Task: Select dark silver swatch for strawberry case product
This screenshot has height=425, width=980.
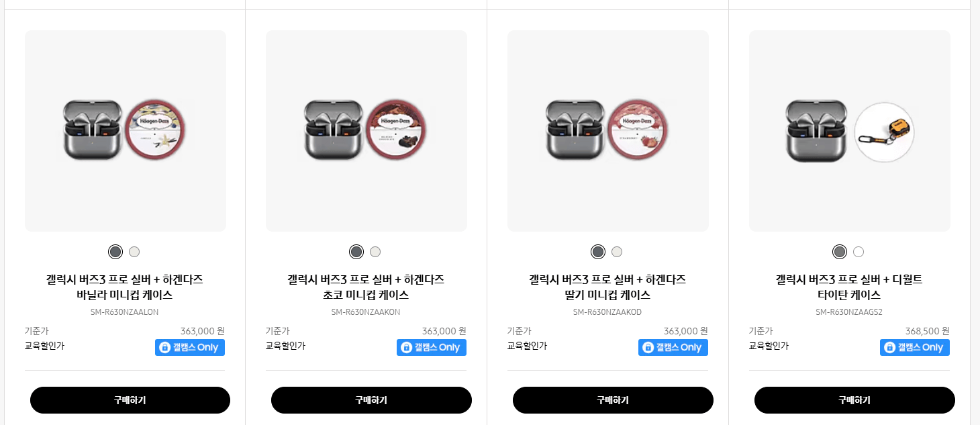Action: [x=598, y=252]
